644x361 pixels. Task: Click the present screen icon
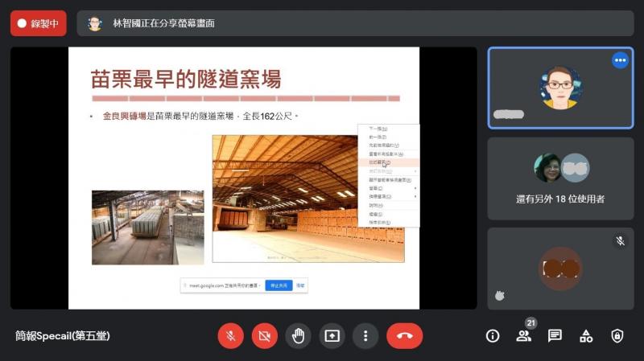(x=332, y=336)
